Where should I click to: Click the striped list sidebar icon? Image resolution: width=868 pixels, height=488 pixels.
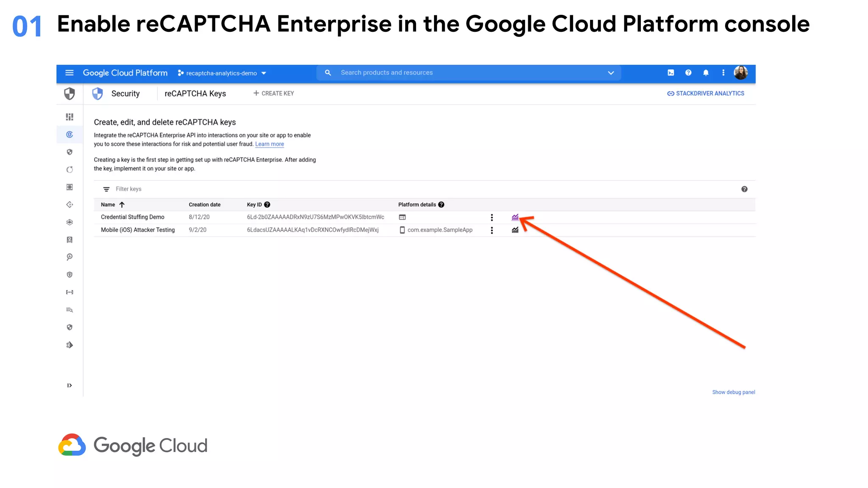70,187
